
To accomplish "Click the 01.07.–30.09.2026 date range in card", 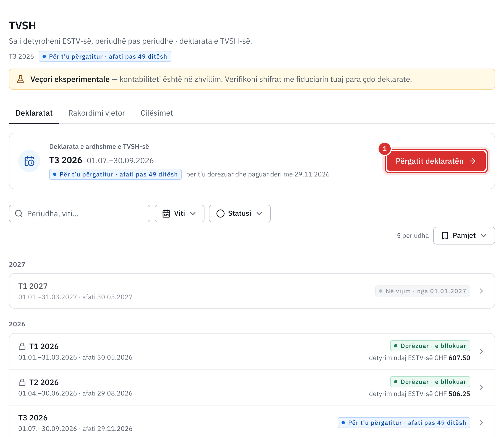I will (x=120, y=160).
